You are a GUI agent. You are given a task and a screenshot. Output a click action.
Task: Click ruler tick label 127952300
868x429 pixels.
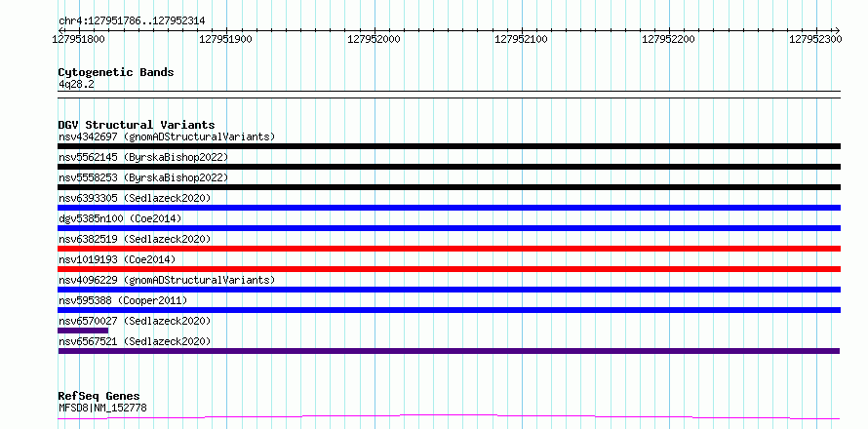pos(815,39)
